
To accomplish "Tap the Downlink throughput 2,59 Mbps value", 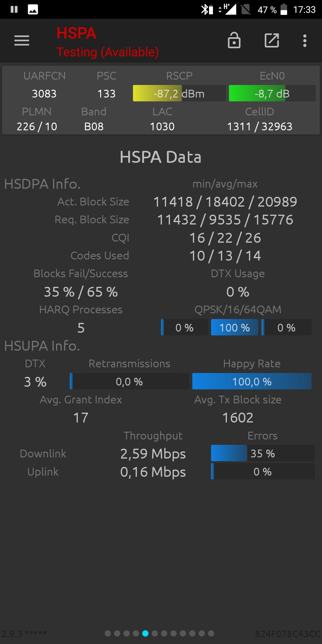I will (153, 454).
